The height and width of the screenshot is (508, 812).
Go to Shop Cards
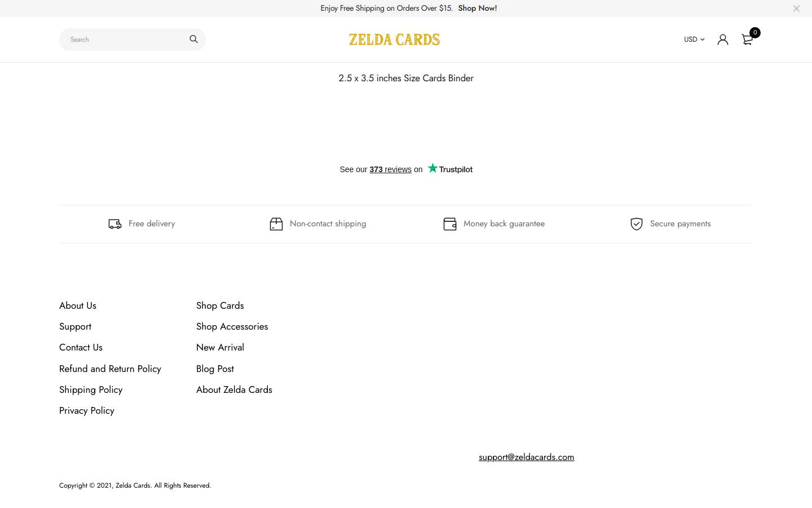pyautogui.click(x=220, y=305)
